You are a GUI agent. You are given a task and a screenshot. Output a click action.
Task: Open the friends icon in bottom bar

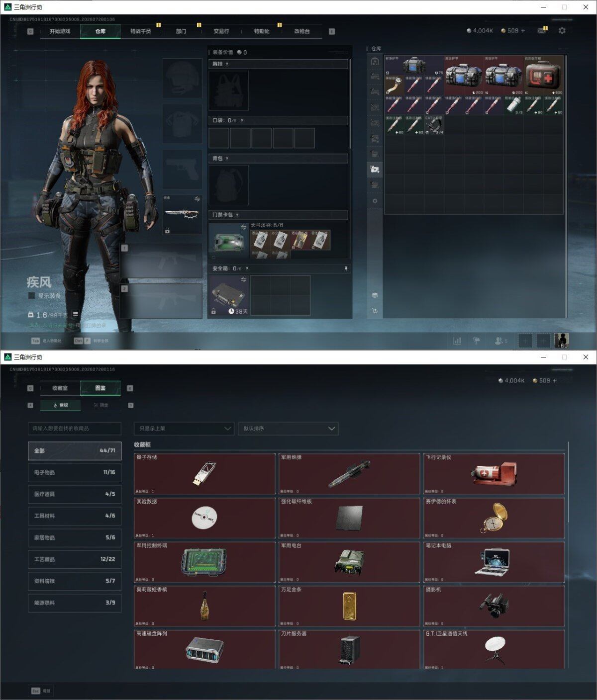point(500,341)
